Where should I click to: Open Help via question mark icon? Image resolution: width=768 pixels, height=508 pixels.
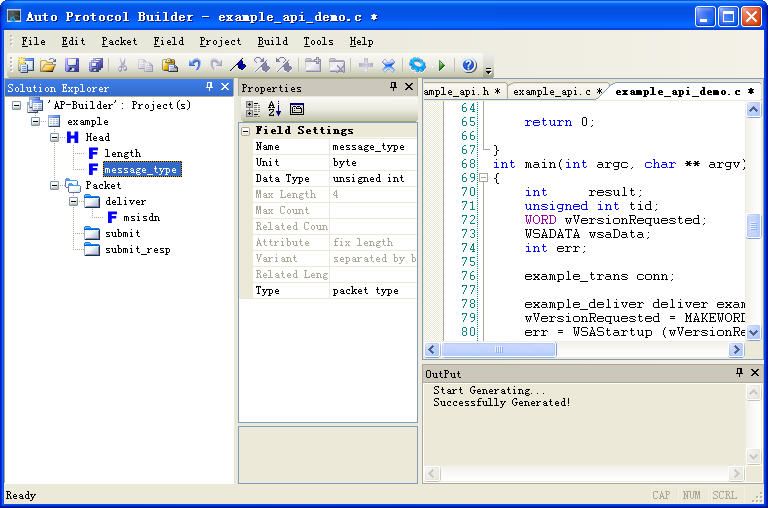[x=468, y=66]
